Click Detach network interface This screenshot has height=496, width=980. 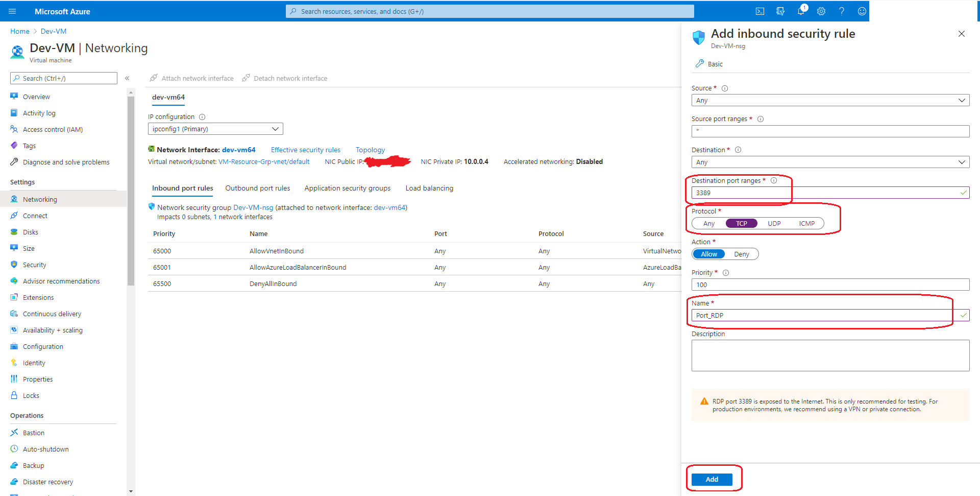pos(285,78)
